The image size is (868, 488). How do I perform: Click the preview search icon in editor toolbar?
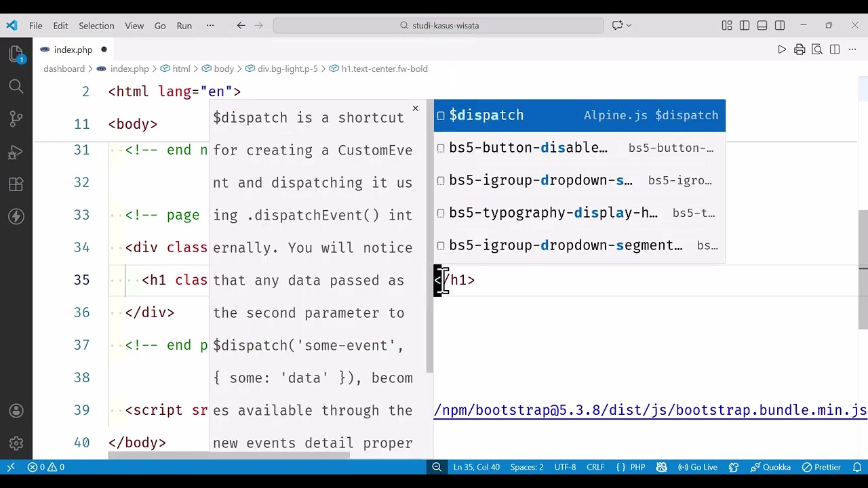pos(817,49)
